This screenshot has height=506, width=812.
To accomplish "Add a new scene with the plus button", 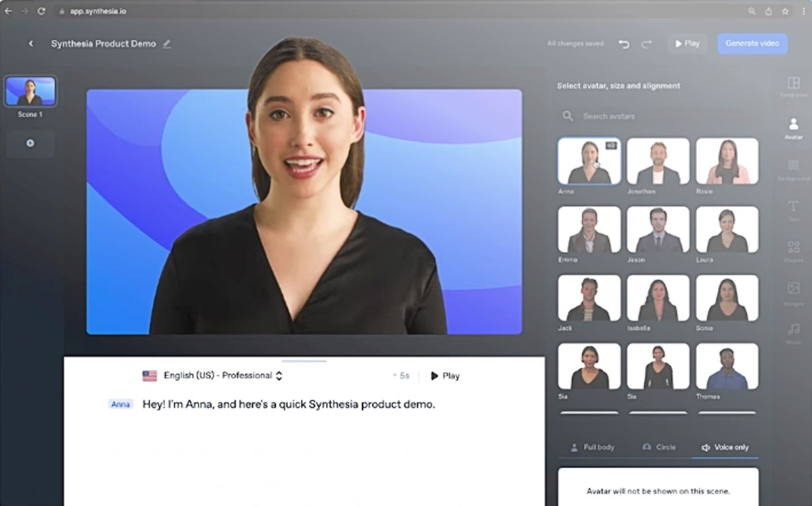I will tap(30, 143).
